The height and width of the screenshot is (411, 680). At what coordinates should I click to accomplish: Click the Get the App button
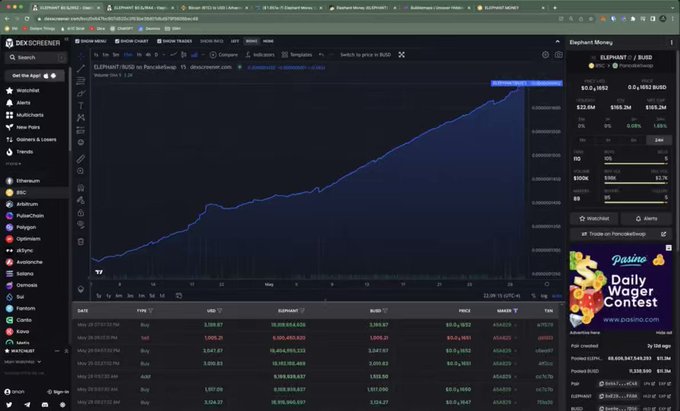pos(34,75)
